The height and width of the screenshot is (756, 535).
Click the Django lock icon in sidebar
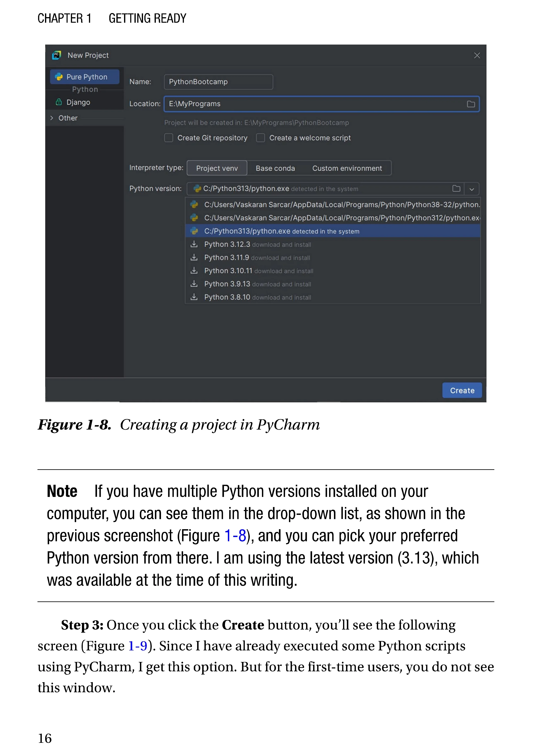click(x=59, y=102)
